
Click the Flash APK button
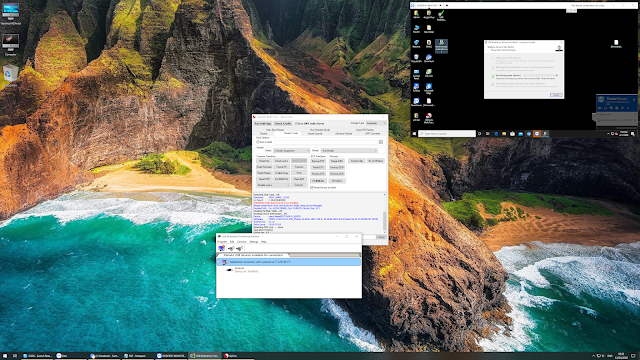pyautogui.click(x=299, y=179)
